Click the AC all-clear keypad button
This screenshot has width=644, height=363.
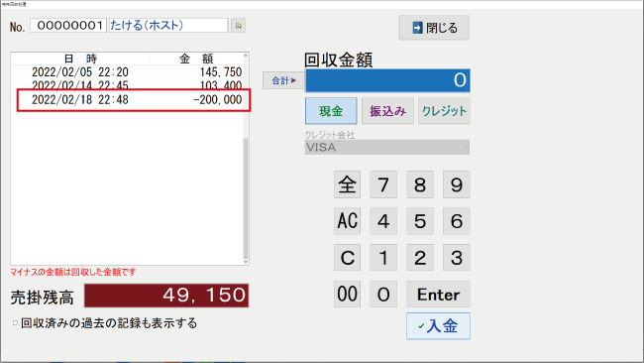[348, 221]
